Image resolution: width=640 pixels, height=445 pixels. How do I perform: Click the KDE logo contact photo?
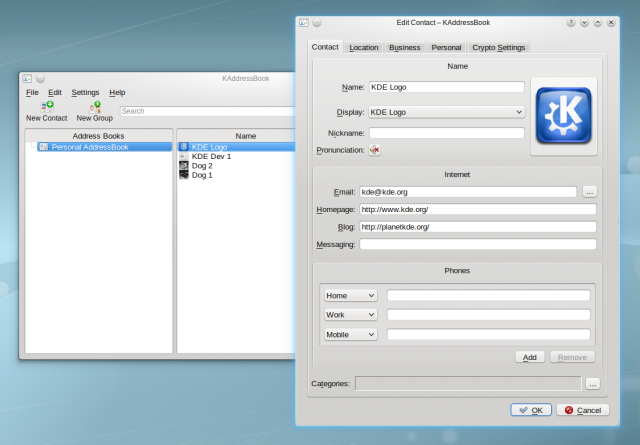click(563, 115)
